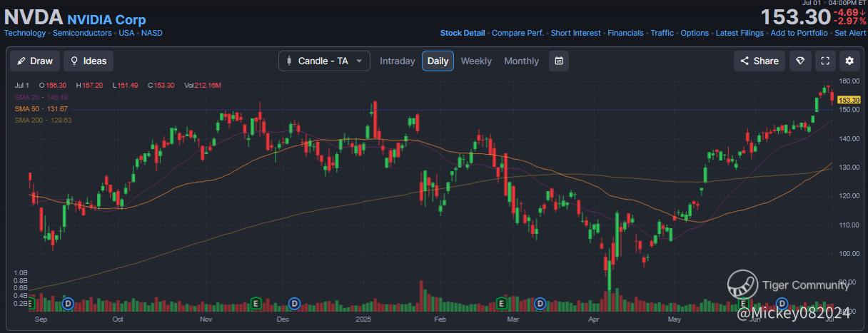Click the 153.30 last price at top right
This screenshot has height=333, width=868.
(x=795, y=17)
